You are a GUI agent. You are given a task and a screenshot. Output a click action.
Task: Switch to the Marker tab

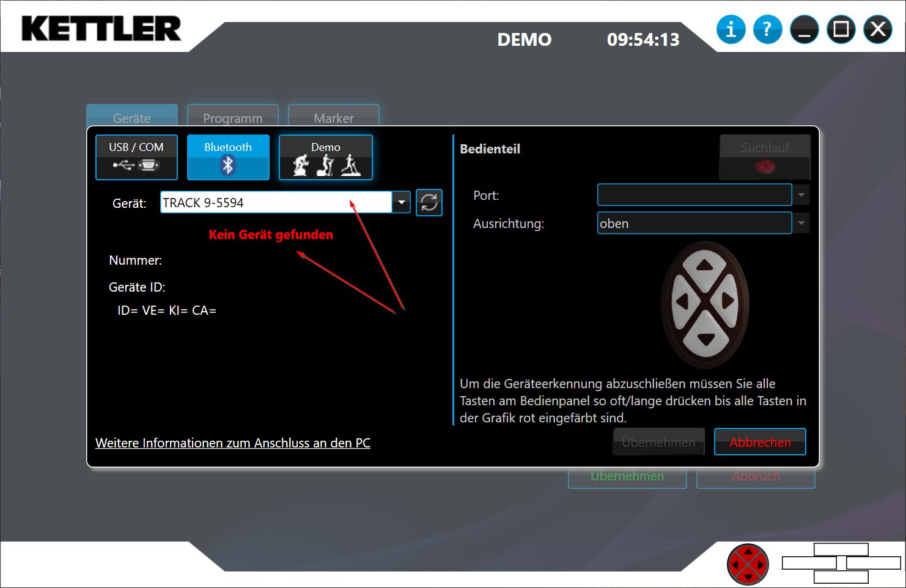point(334,116)
